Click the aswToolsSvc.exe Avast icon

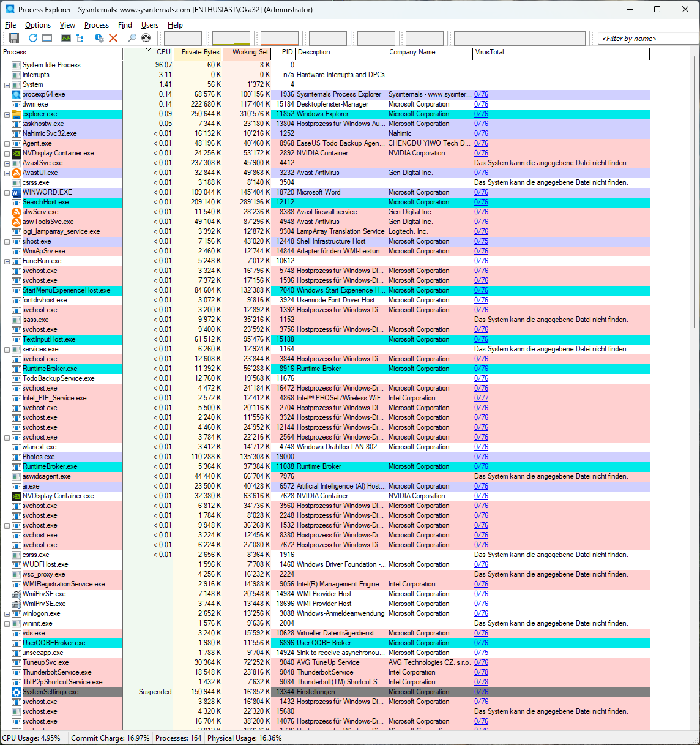coord(17,222)
